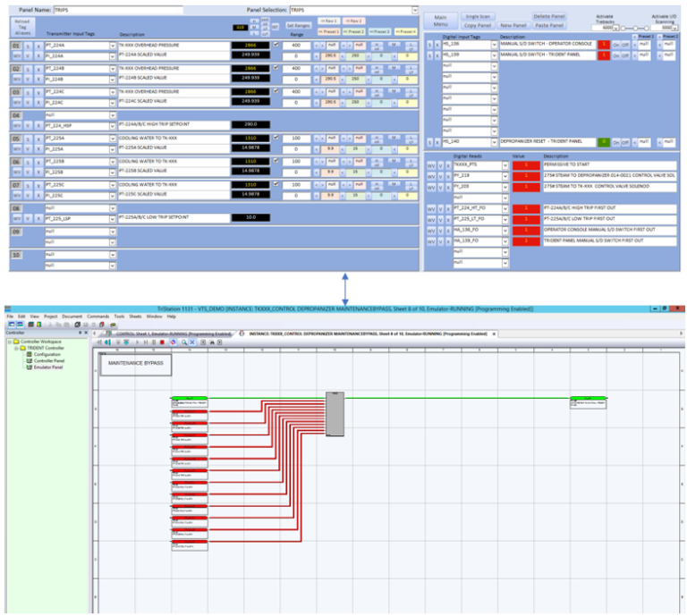Close the Controller pane with its X icon

pos(86,333)
